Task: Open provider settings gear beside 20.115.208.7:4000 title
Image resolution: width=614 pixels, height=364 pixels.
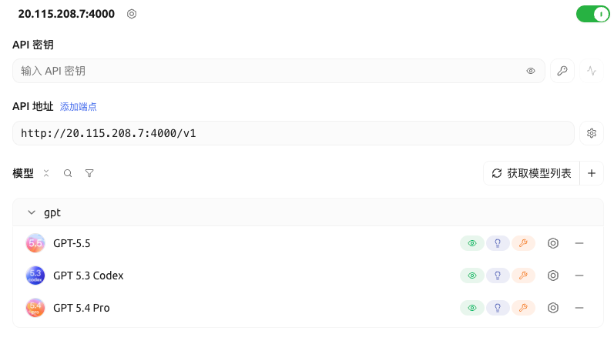Action: point(132,14)
